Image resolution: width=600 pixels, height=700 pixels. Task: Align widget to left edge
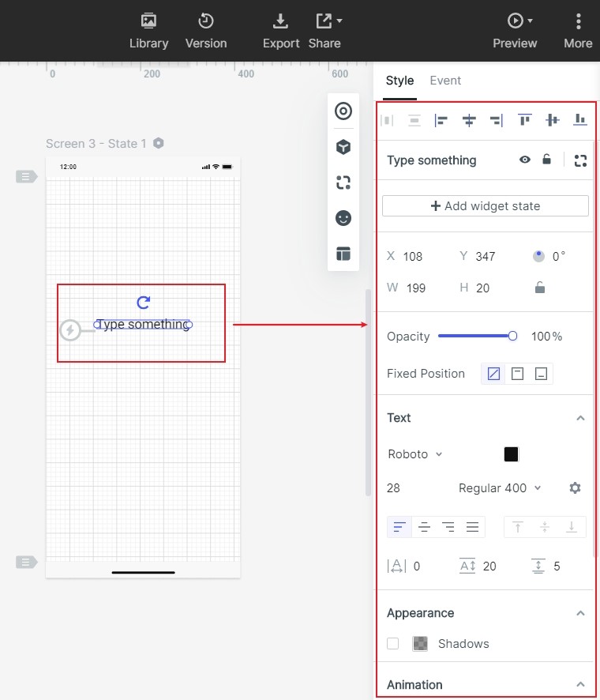tap(441, 120)
